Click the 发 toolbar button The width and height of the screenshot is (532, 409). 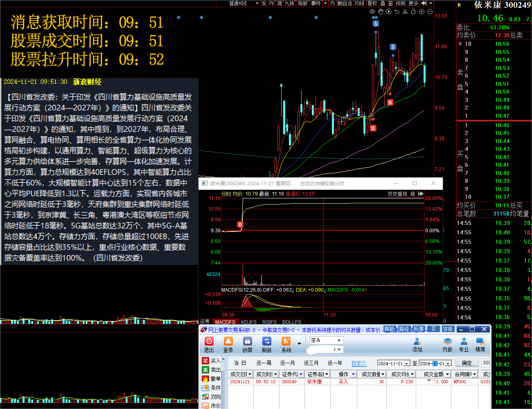(x=264, y=3)
